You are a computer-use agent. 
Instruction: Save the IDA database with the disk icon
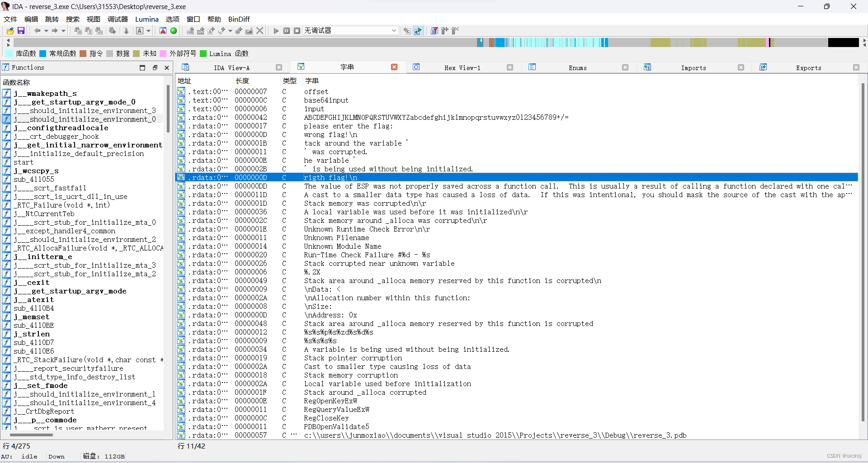(x=21, y=30)
